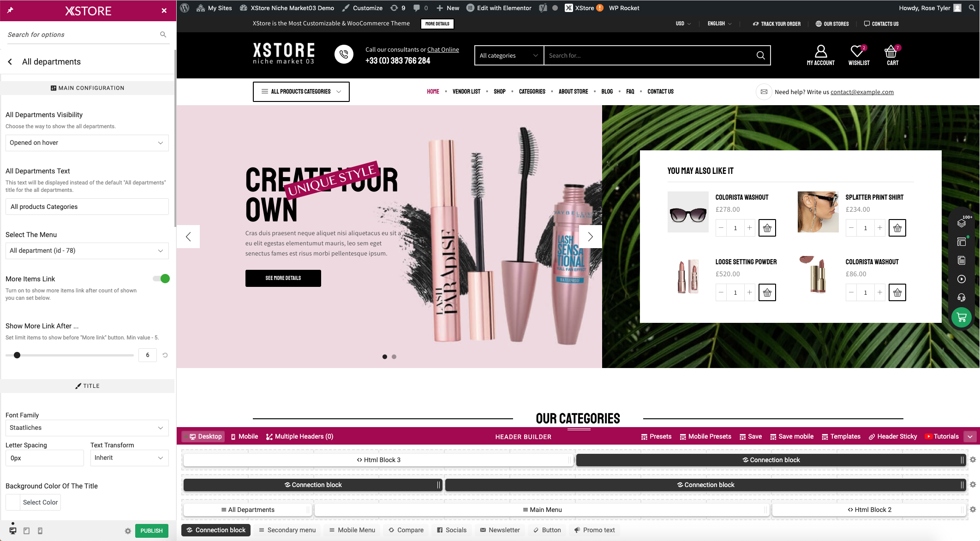The image size is (980, 541).
Task: Click the green floating cart icon
Action: (x=962, y=317)
